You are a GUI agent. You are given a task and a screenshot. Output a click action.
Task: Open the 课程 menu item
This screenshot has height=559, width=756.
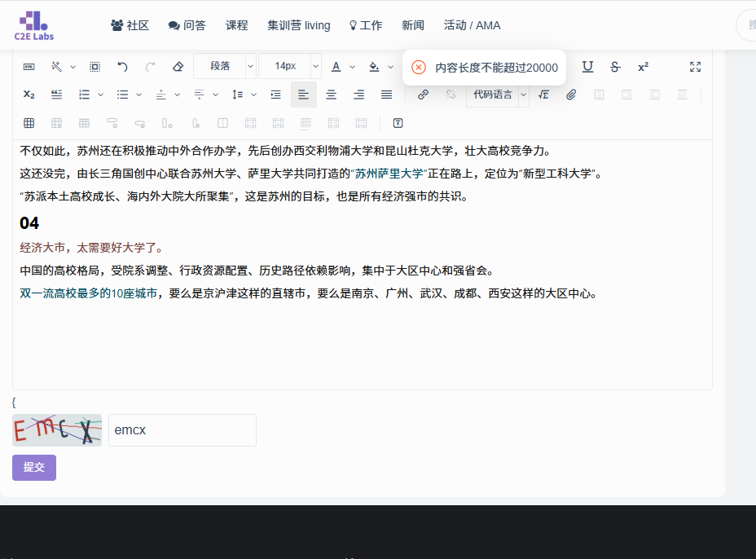click(236, 25)
